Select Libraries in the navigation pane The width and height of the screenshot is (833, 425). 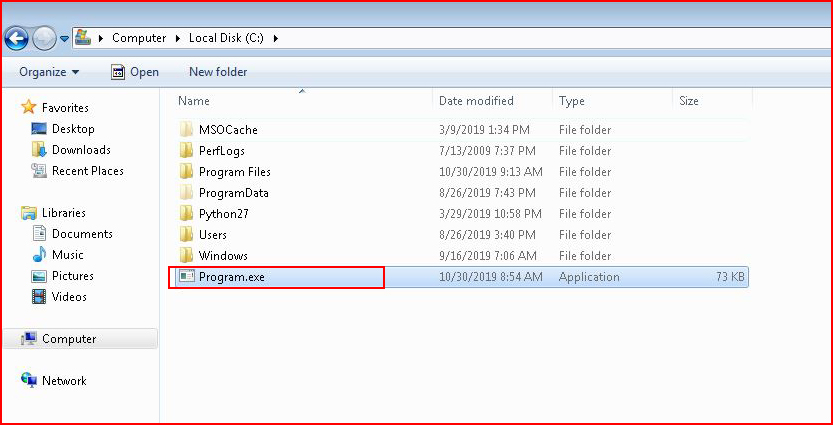click(64, 213)
